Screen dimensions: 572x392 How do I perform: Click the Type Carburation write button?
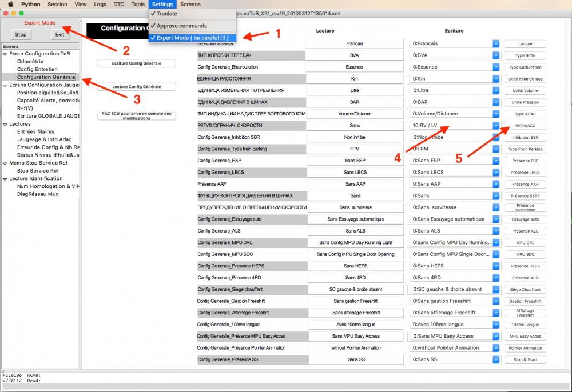(525, 67)
